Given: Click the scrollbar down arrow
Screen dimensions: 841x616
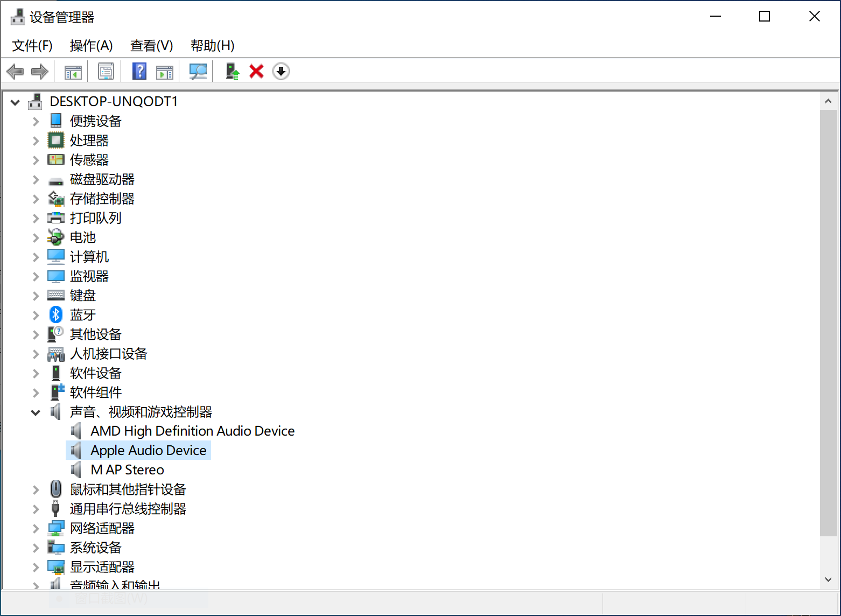Looking at the screenshot, I should click(x=828, y=579).
